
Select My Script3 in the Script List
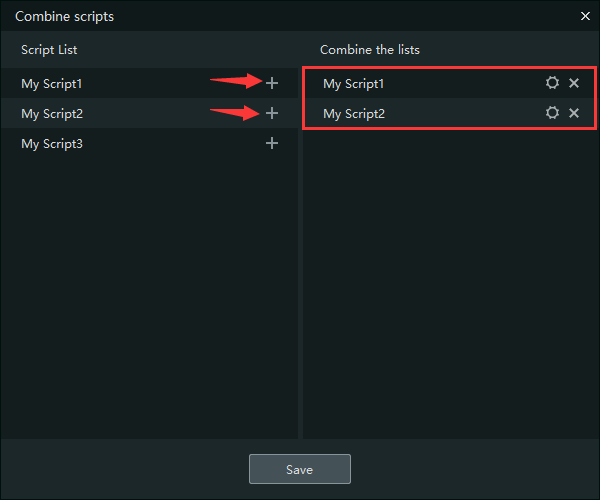point(52,144)
